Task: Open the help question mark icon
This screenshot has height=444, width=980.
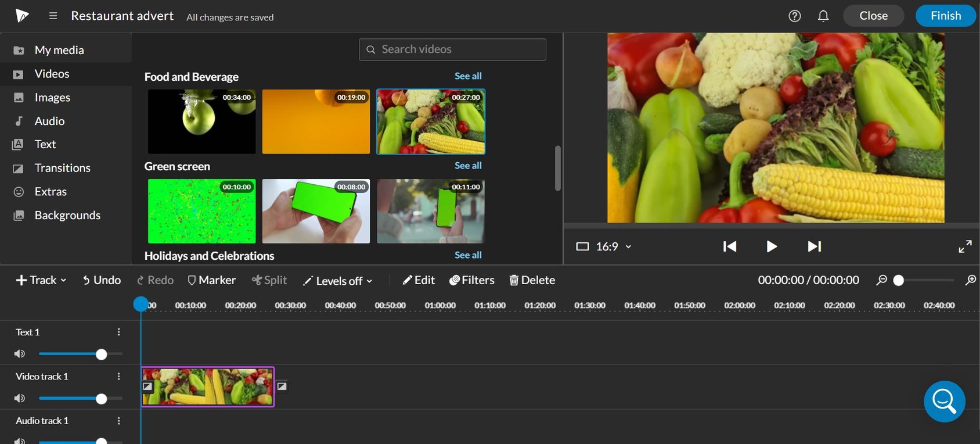Action: click(x=795, y=16)
